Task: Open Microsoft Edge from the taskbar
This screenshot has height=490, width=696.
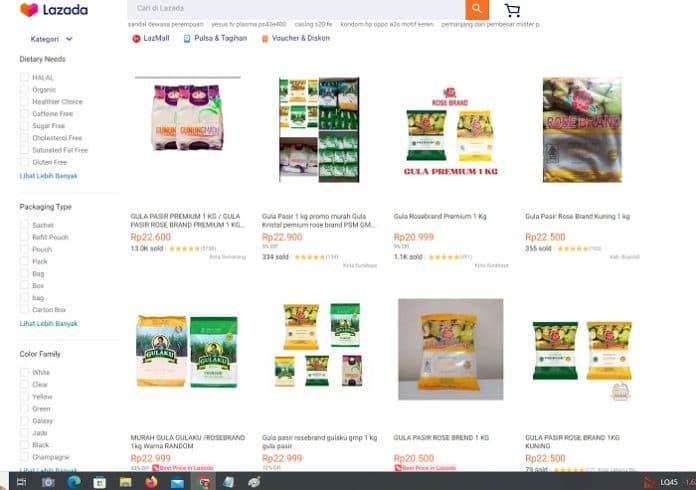Action: (74, 482)
